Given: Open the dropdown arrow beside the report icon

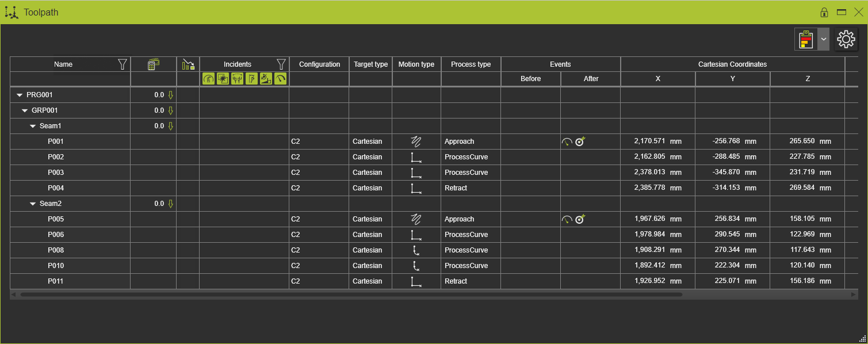Looking at the screenshot, I should pos(823,39).
